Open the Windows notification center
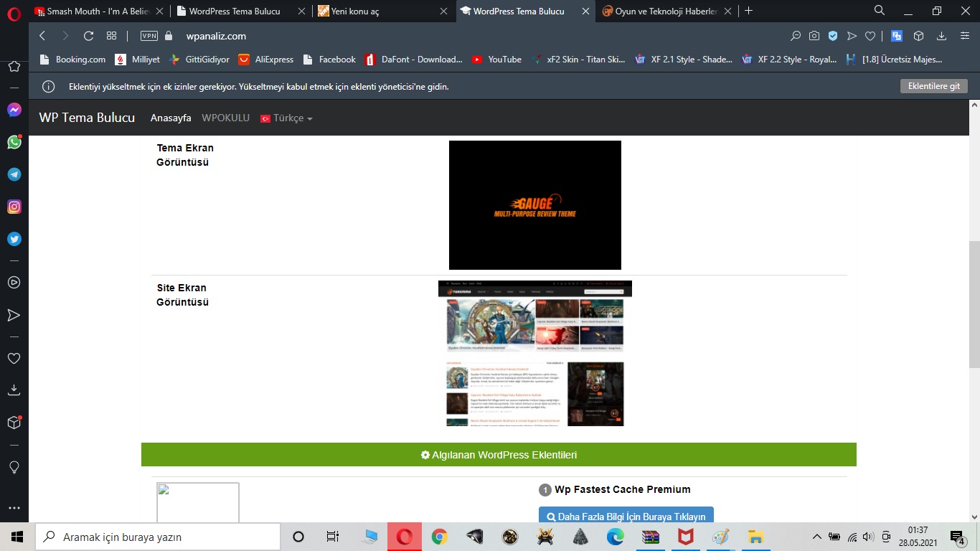Viewport: 980px width, 551px height. (958, 537)
